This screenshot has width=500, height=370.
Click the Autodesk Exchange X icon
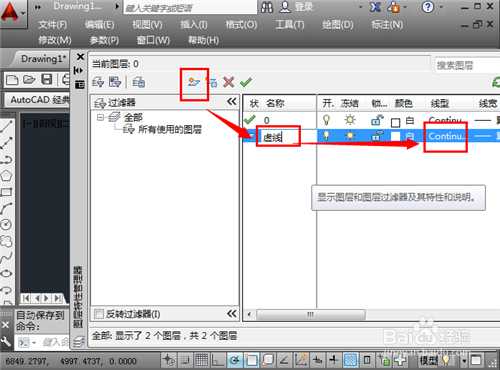375,7
